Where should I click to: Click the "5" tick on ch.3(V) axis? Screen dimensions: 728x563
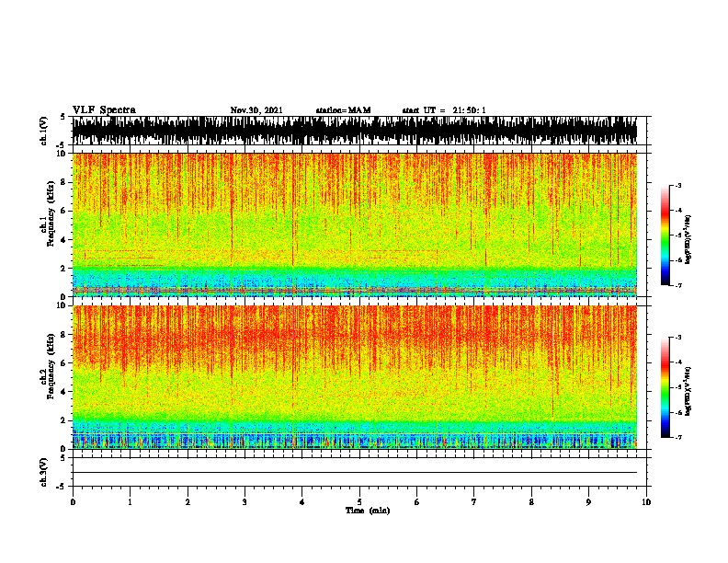coord(63,458)
